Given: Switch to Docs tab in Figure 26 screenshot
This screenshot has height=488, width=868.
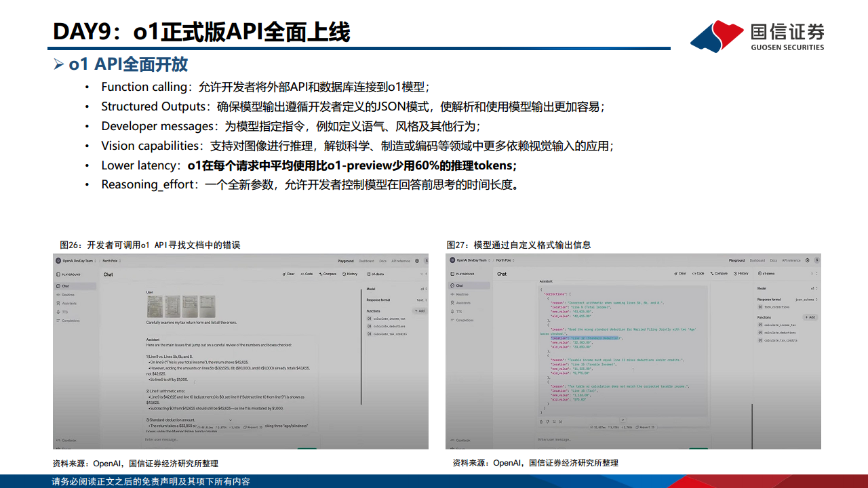Looking at the screenshot, I should point(382,261).
